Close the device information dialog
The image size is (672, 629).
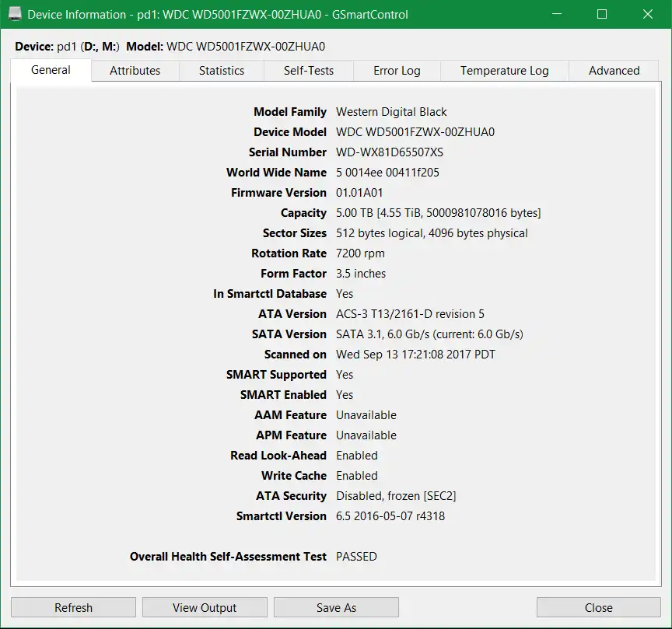tap(597, 607)
